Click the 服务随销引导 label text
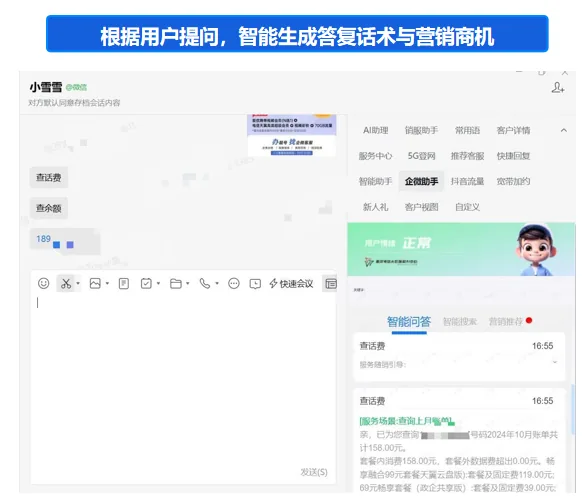 [x=383, y=364]
